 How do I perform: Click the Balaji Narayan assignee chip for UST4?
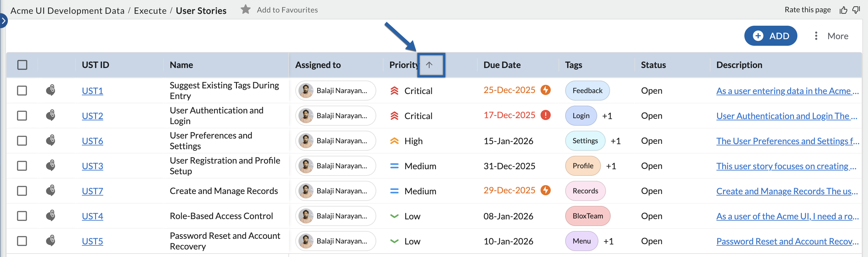pyautogui.click(x=335, y=216)
